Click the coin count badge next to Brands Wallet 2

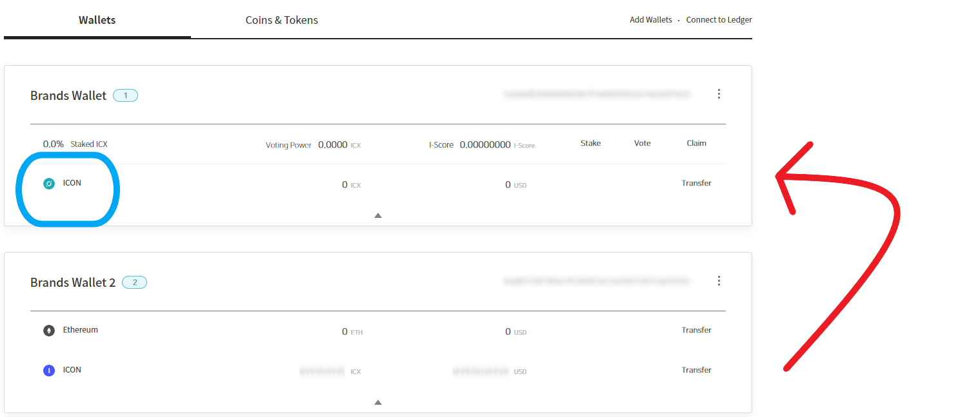point(134,282)
